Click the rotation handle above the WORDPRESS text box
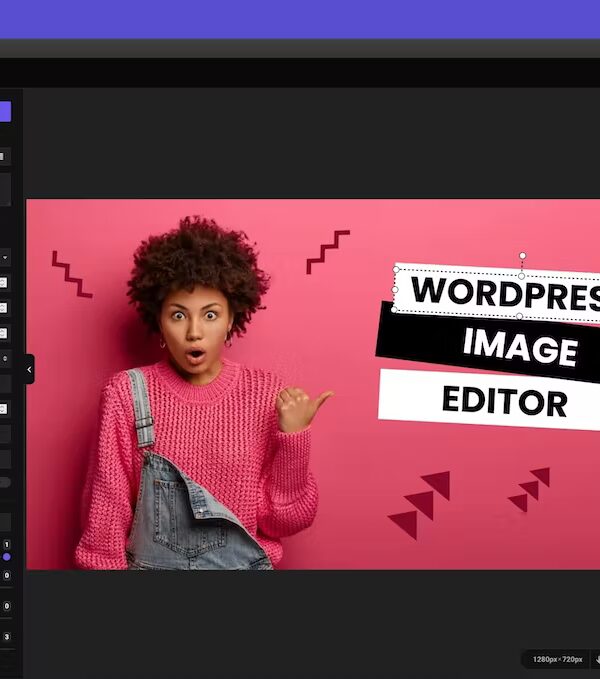The width and height of the screenshot is (600, 679). (522, 256)
